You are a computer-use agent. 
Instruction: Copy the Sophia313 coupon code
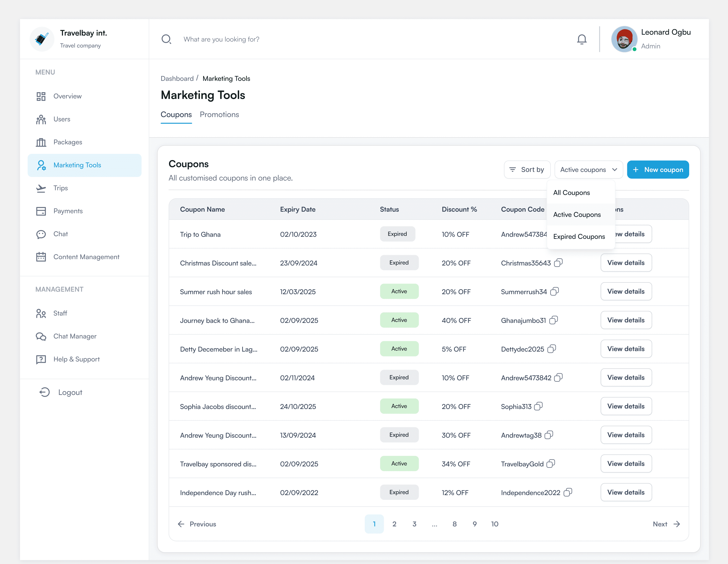[x=538, y=406]
